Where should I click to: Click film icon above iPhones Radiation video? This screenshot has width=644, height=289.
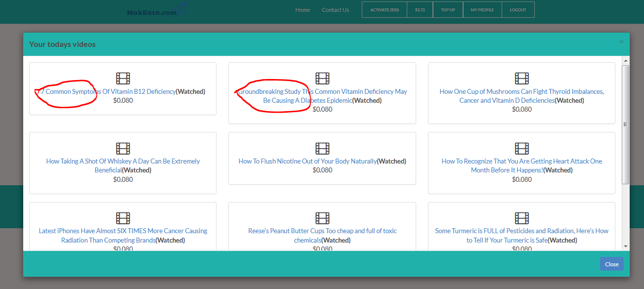(x=123, y=218)
